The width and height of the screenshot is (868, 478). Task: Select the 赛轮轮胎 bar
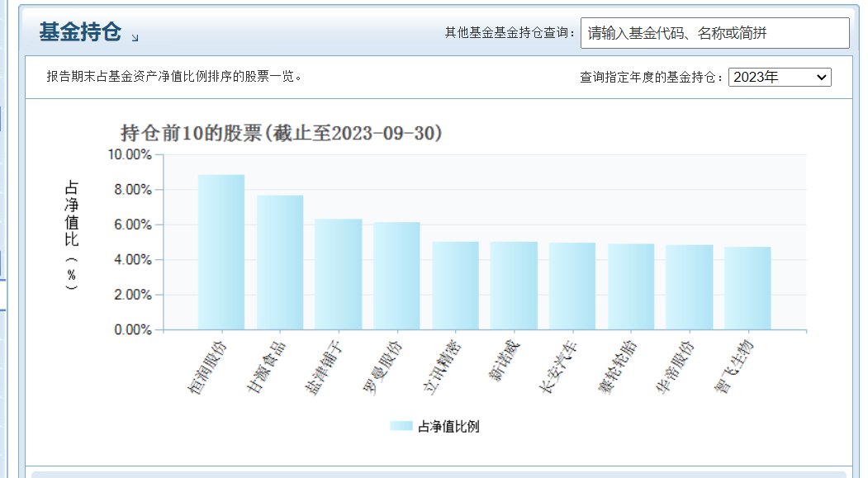click(631, 286)
